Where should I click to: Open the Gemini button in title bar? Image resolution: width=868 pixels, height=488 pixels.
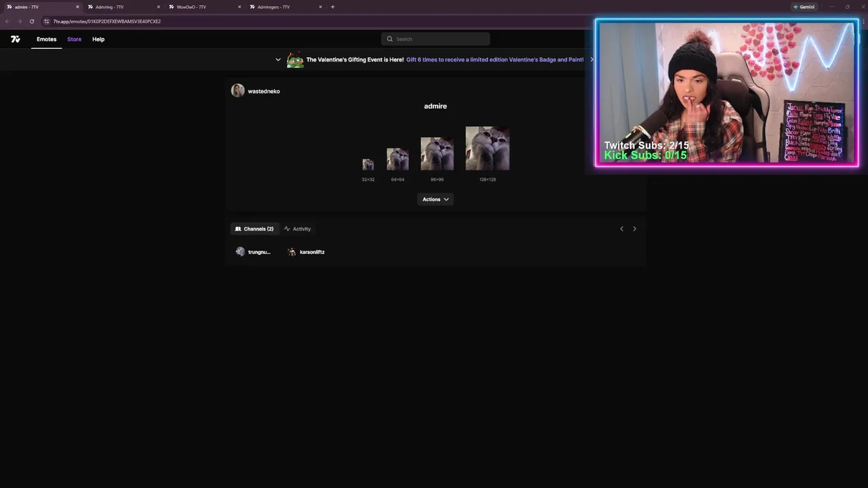point(804,7)
